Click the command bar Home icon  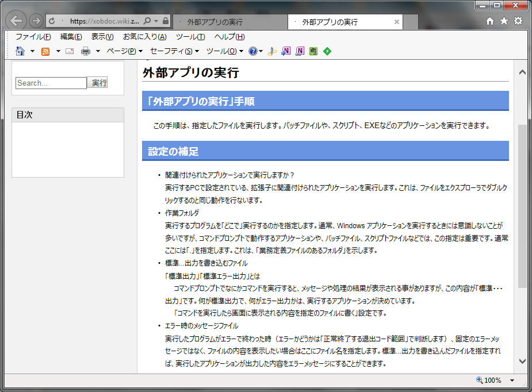click(20, 51)
